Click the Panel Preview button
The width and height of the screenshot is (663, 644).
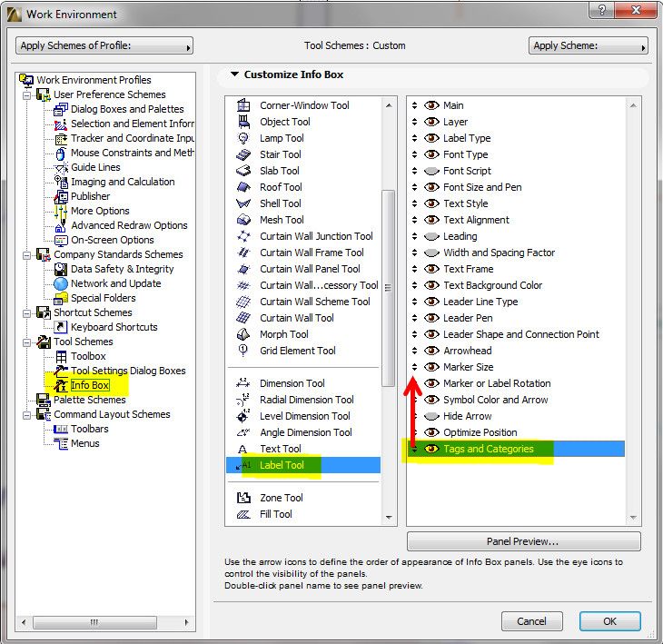tap(523, 541)
